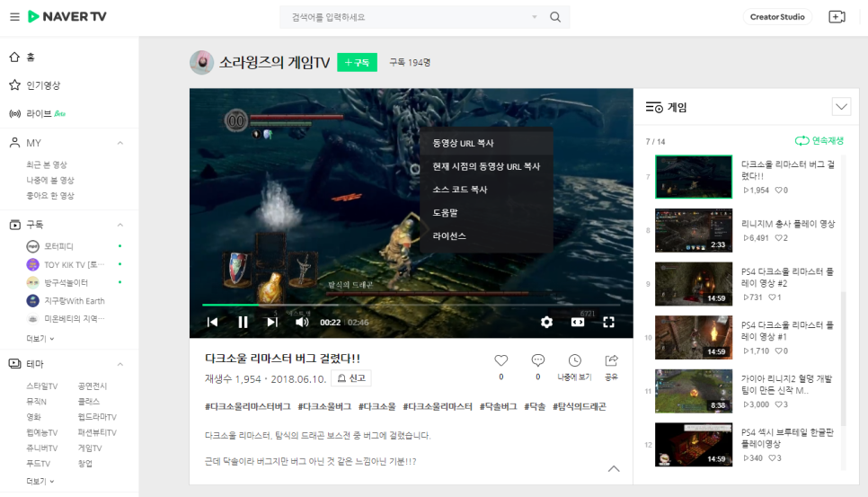The height and width of the screenshot is (497, 868).
Task: Open the 스타일TV theme
Action: (x=42, y=386)
